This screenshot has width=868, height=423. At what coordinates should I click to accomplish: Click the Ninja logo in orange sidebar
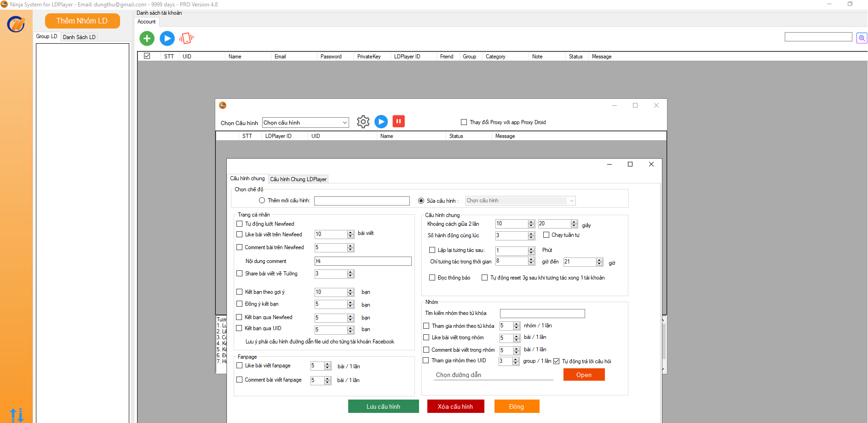tap(16, 24)
